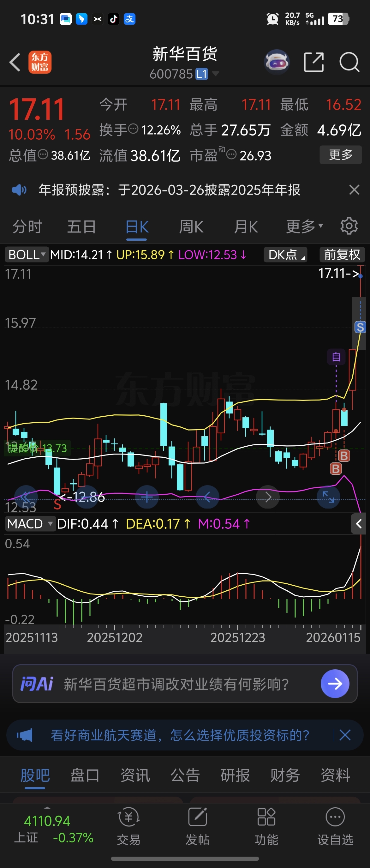370x868 pixels.
Task: Switch to 资讯 tab
Action: (x=135, y=775)
